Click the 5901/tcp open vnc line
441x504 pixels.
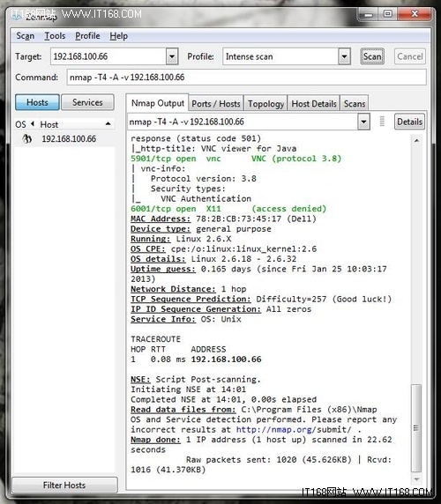point(235,159)
